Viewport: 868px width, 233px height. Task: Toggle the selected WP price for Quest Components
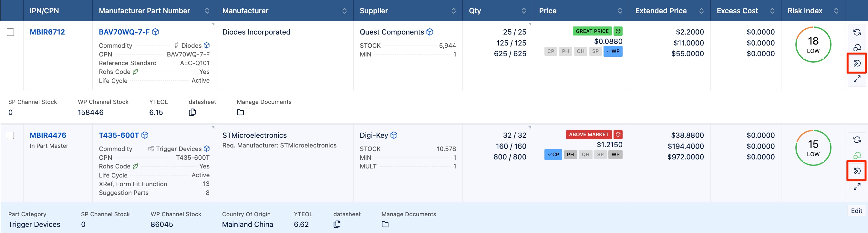(x=613, y=51)
